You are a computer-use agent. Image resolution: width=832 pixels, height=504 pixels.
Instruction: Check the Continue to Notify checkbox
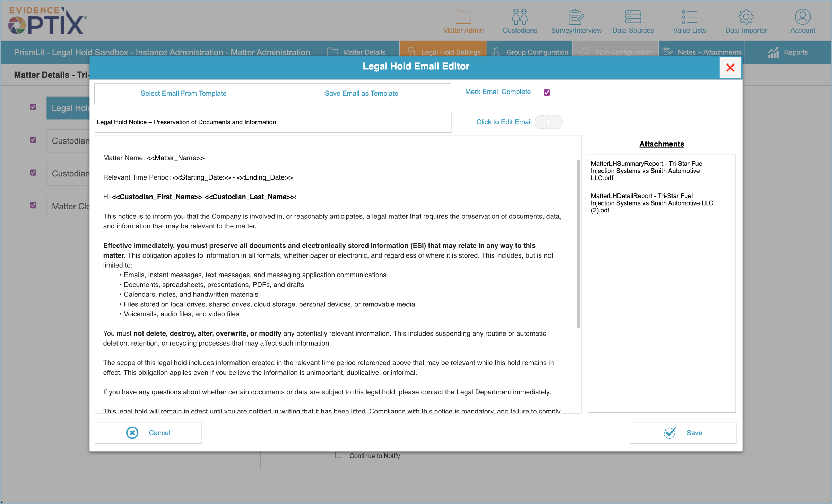coord(338,455)
